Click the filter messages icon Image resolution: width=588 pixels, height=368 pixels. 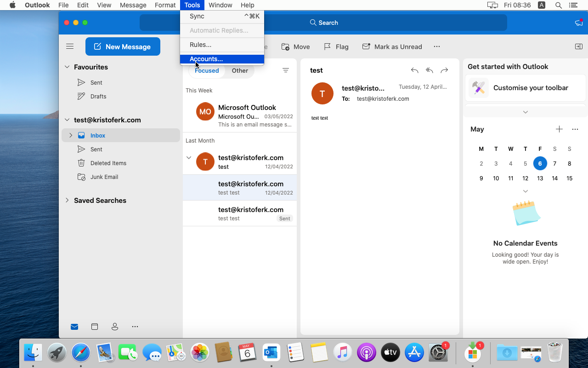point(286,70)
